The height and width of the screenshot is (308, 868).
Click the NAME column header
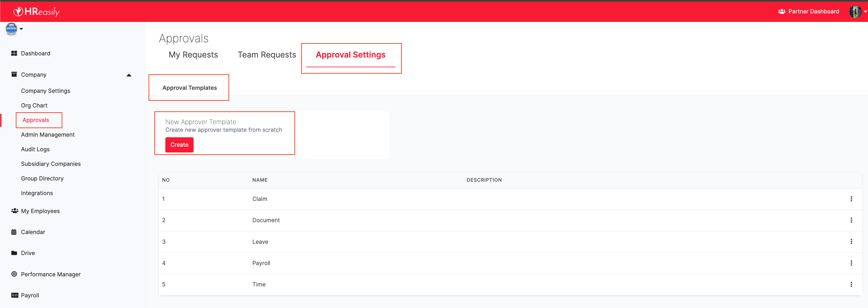pos(260,180)
